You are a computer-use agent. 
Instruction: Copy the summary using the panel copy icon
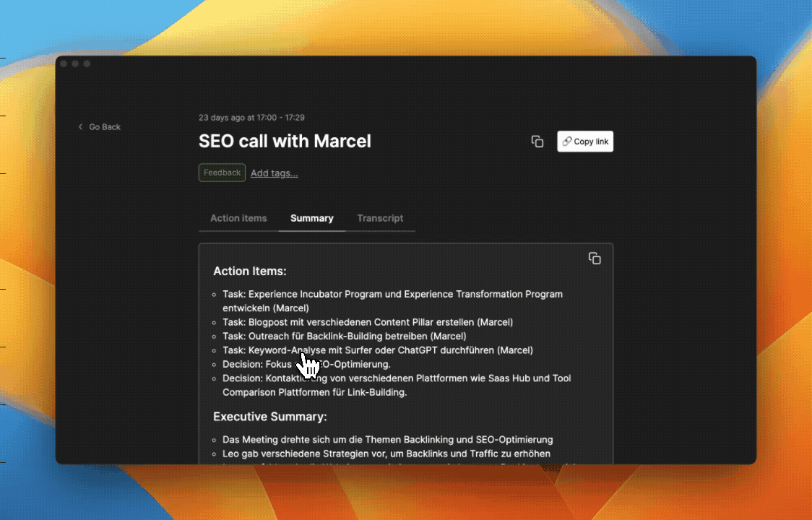coord(595,258)
